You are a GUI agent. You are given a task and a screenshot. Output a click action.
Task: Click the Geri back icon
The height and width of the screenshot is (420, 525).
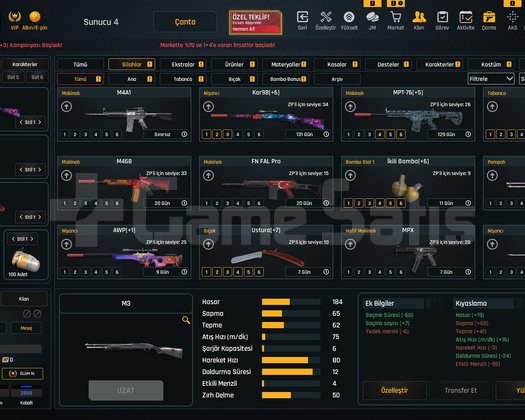point(302,17)
